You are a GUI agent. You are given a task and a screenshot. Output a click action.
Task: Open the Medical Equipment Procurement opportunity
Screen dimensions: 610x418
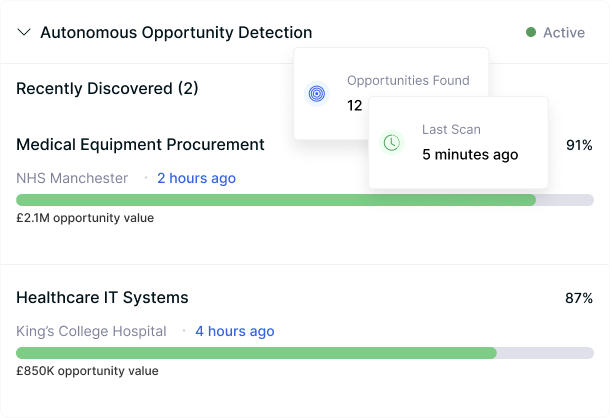click(x=140, y=145)
